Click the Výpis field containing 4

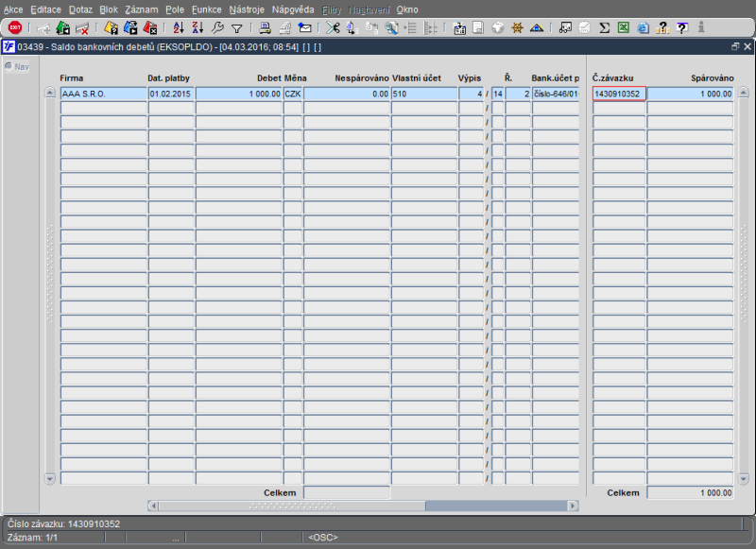coord(471,94)
